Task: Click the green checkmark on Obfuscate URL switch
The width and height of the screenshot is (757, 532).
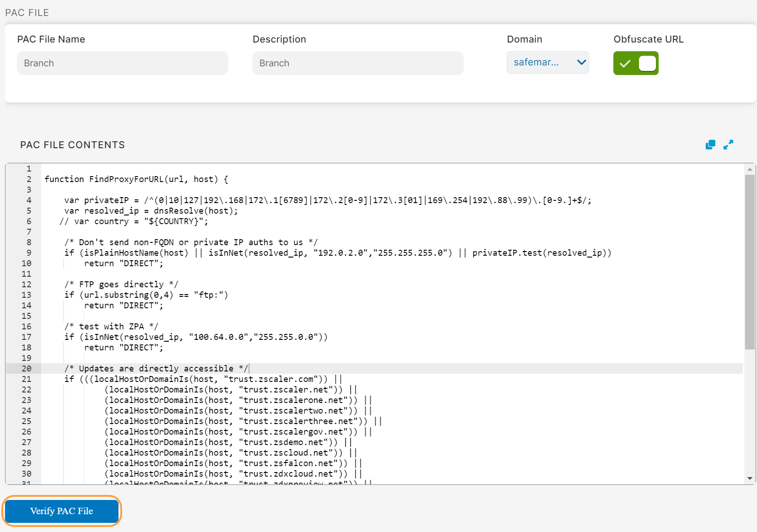Action: coord(625,63)
